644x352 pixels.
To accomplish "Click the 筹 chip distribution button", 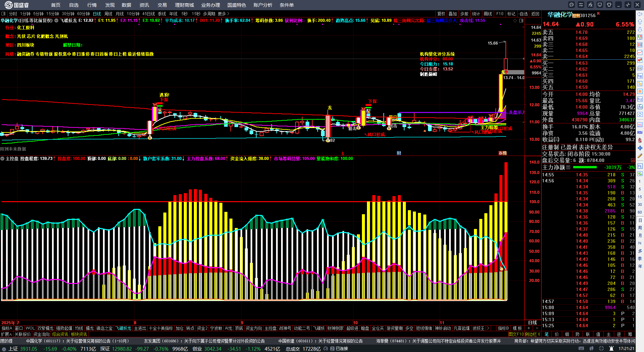I will coord(630,334).
